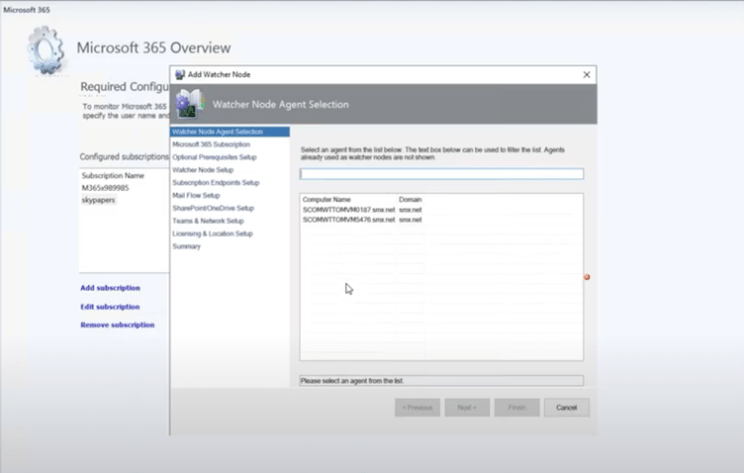Click the smx.net domain of SCOMWTTOMVM0187
This screenshot has height=473, width=744.
tap(410, 210)
